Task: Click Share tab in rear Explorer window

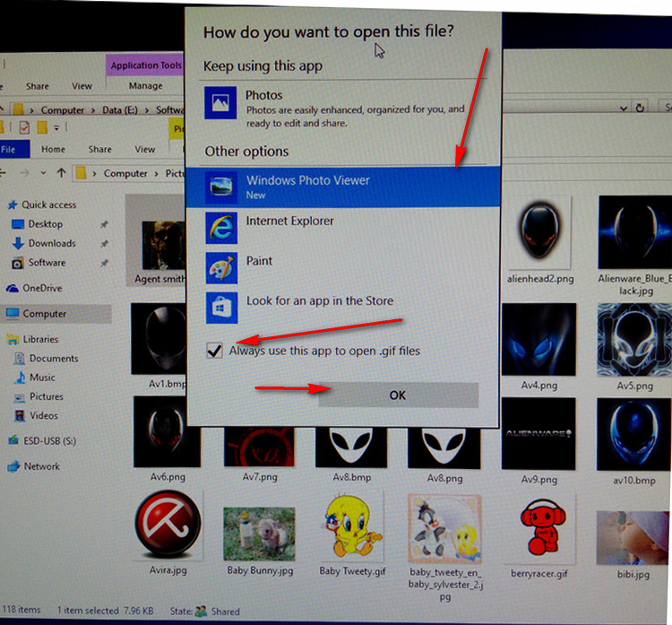Action: 38,86
